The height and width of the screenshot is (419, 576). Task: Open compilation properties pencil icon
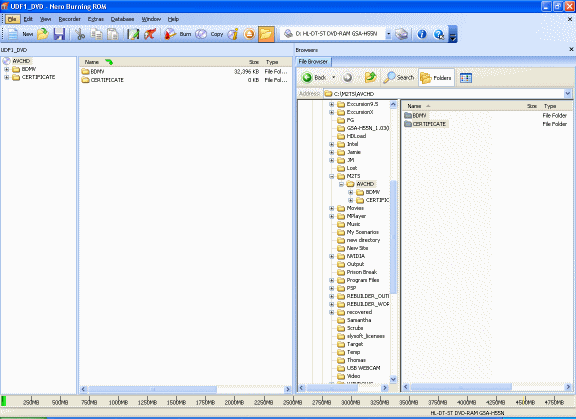coord(133,34)
